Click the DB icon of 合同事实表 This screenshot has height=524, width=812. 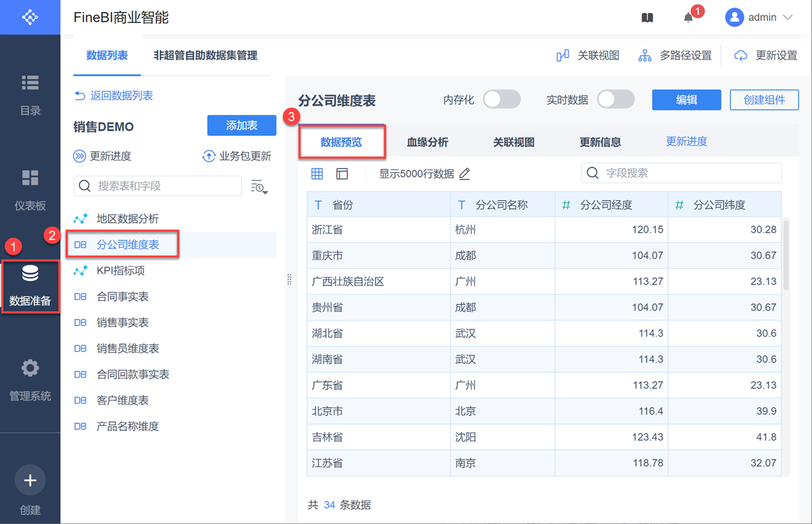[81, 297]
